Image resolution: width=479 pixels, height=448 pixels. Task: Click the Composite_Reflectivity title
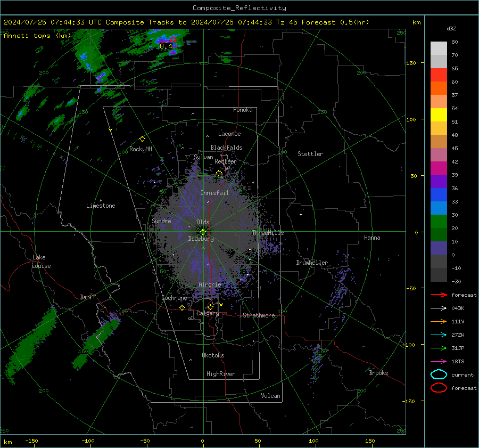[x=240, y=8]
